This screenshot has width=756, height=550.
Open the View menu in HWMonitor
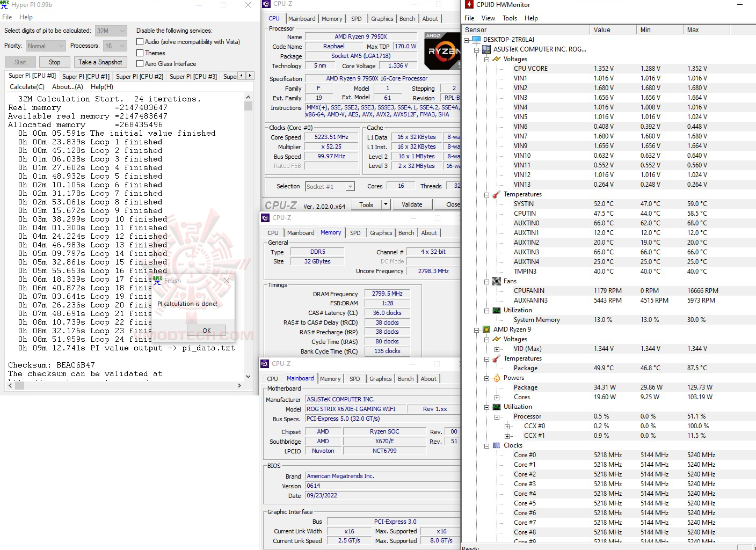pyautogui.click(x=488, y=18)
